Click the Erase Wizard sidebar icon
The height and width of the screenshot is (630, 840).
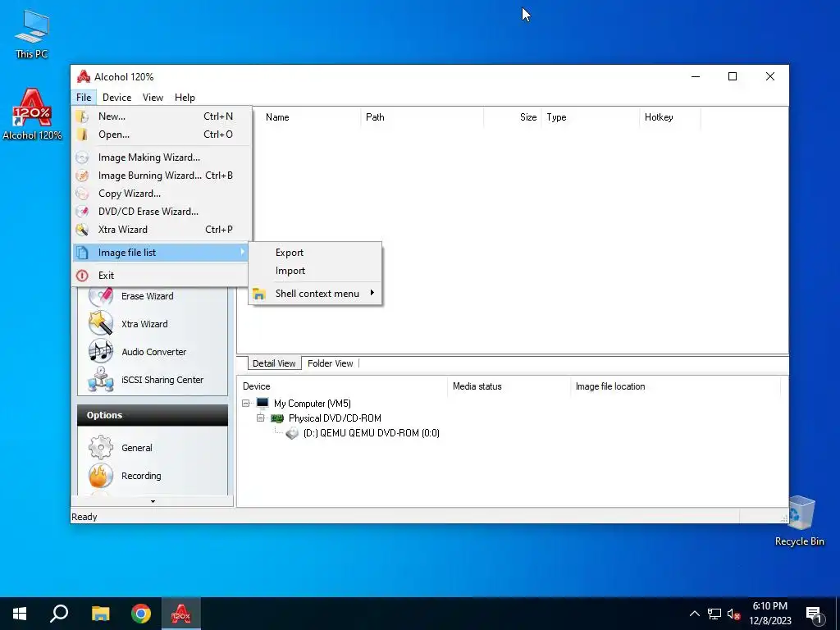coord(101,296)
